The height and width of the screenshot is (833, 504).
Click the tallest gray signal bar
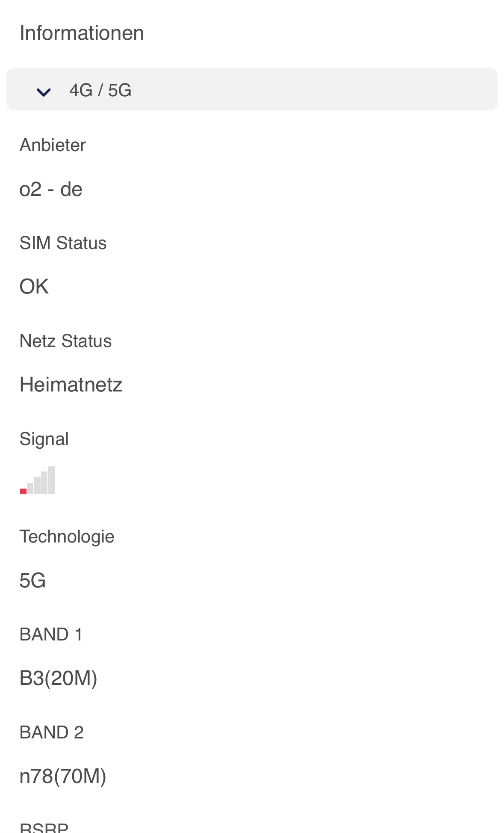click(52, 480)
